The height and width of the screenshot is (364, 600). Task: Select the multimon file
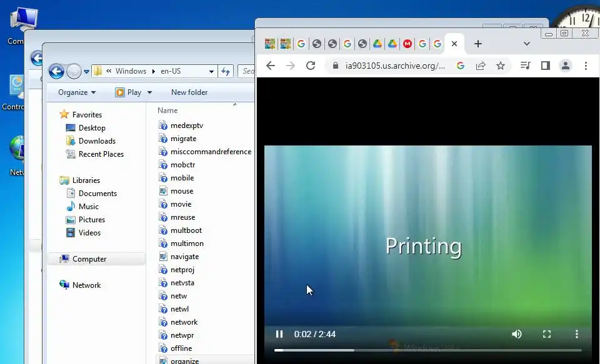tap(187, 243)
